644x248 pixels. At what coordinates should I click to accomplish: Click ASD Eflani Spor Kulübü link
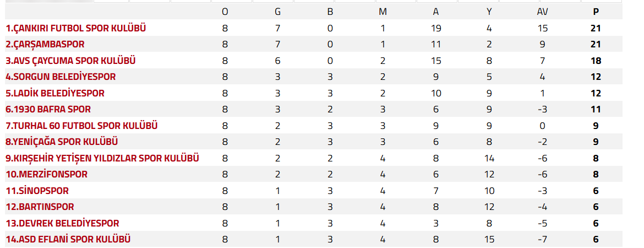click(x=68, y=239)
